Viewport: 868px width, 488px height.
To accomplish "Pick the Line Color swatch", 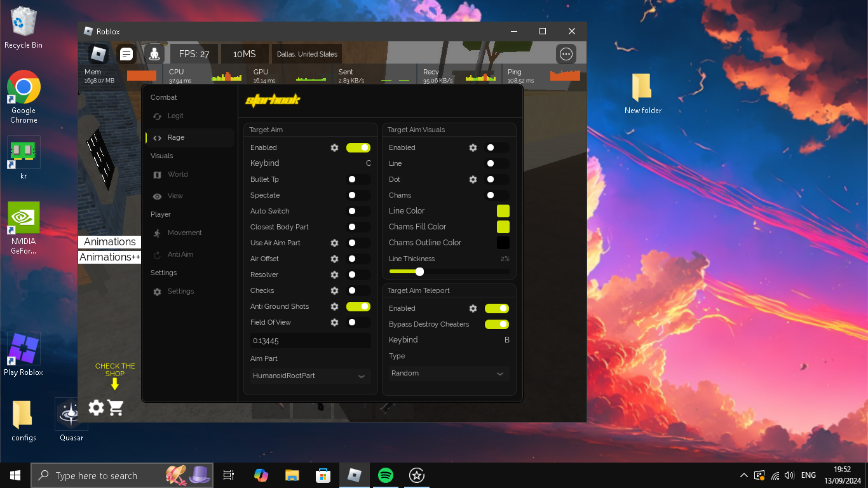I will [x=503, y=211].
